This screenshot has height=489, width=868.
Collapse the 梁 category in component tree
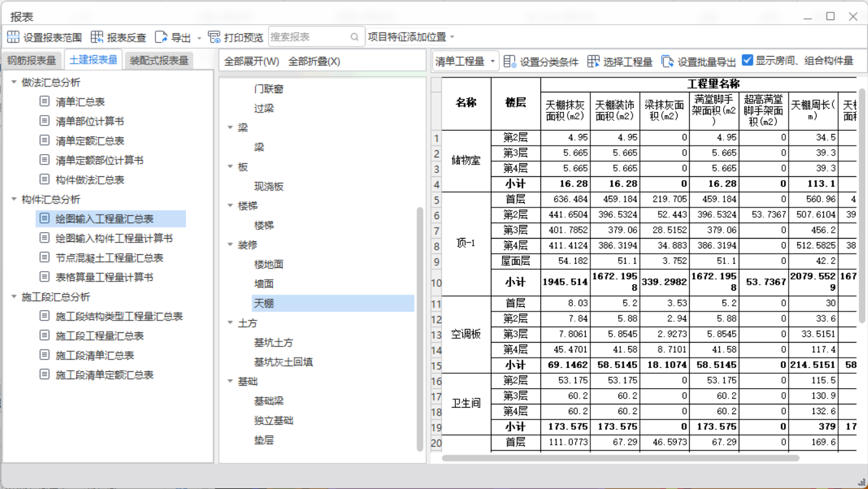coord(230,127)
